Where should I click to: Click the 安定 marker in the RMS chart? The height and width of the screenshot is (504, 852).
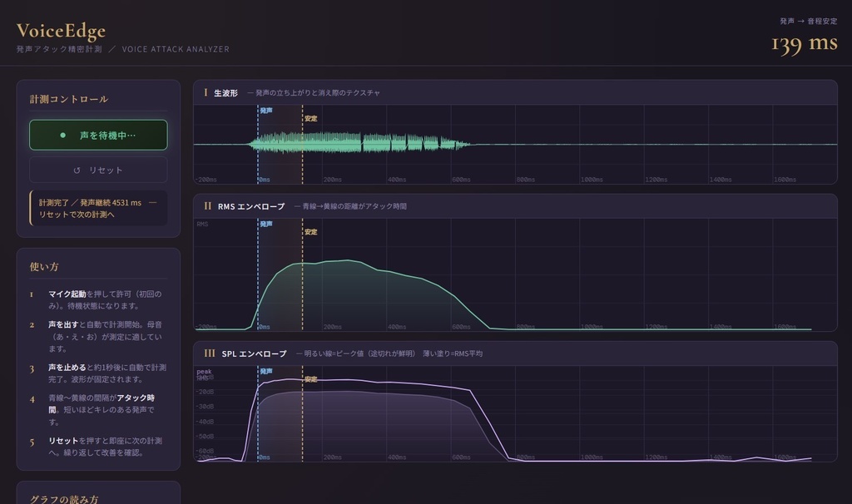(x=311, y=231)
